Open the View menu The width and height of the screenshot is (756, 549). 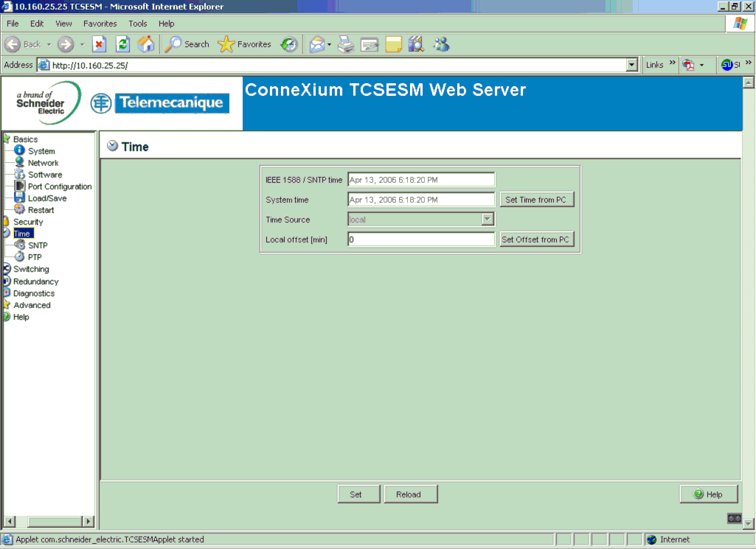[x=63, y=24]
